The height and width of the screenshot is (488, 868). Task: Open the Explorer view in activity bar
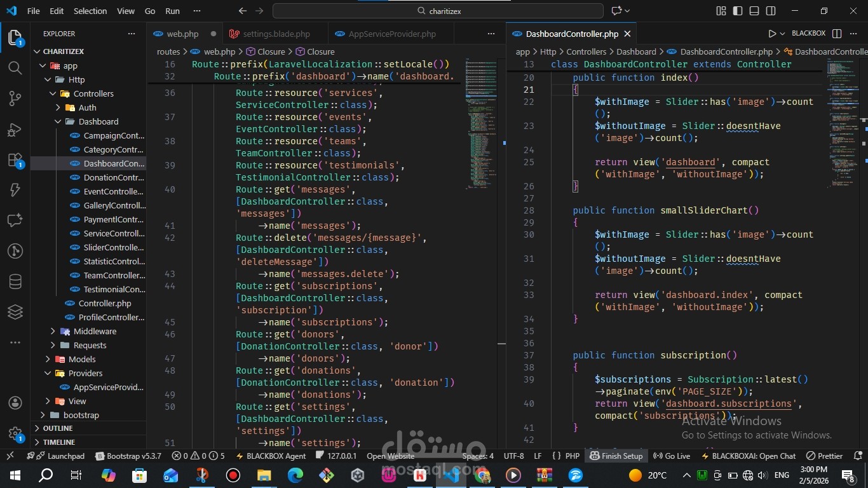click(x=15, y=37)
